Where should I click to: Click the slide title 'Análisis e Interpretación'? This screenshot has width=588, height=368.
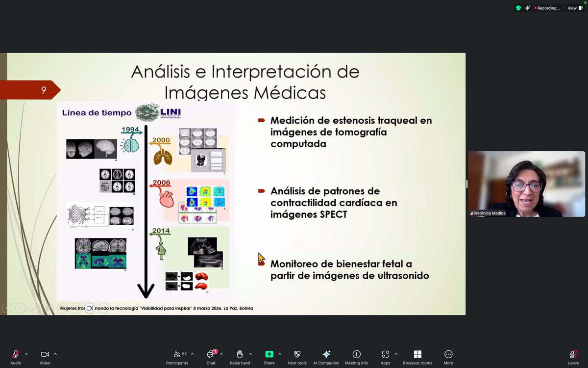point(245,81)
